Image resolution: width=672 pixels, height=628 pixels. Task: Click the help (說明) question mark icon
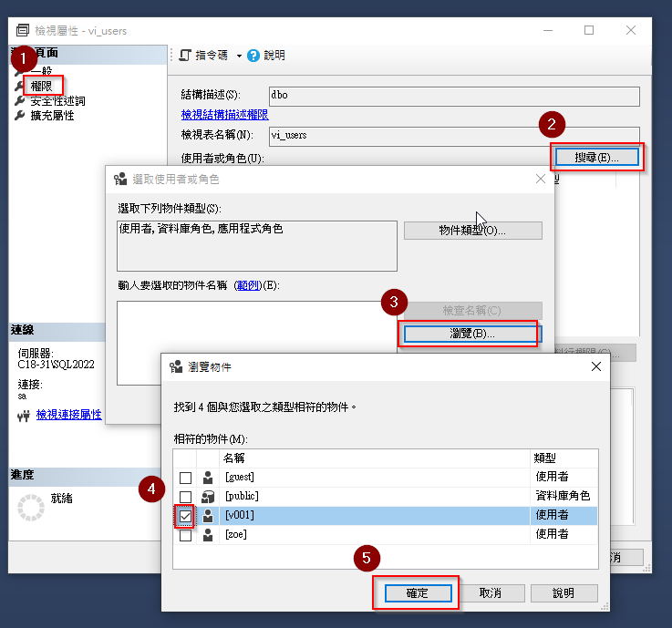(253, 56)
